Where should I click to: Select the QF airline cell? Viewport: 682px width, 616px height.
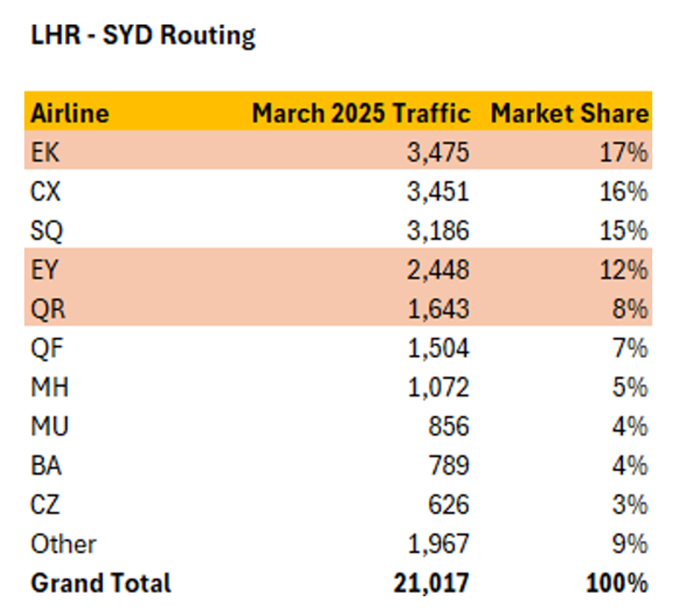46,348
